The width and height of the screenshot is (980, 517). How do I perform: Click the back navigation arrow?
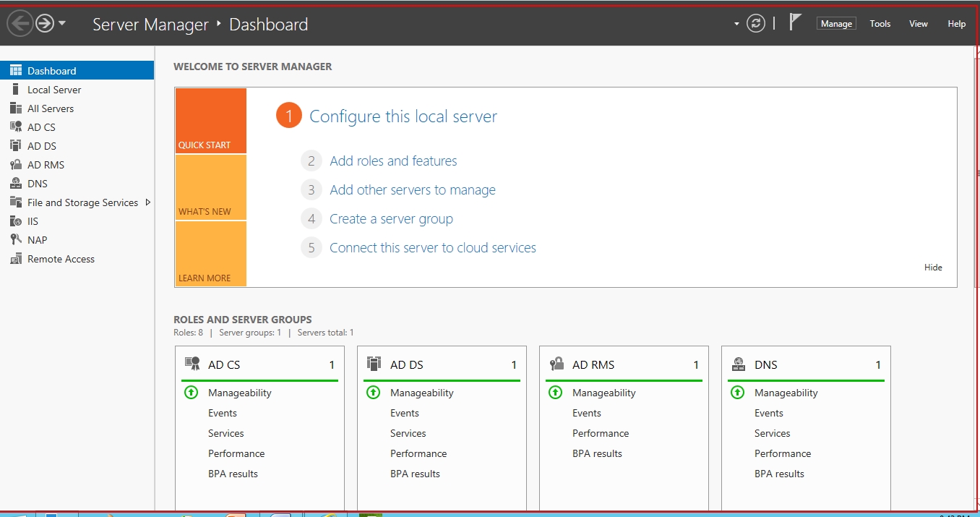click(20, 24)
